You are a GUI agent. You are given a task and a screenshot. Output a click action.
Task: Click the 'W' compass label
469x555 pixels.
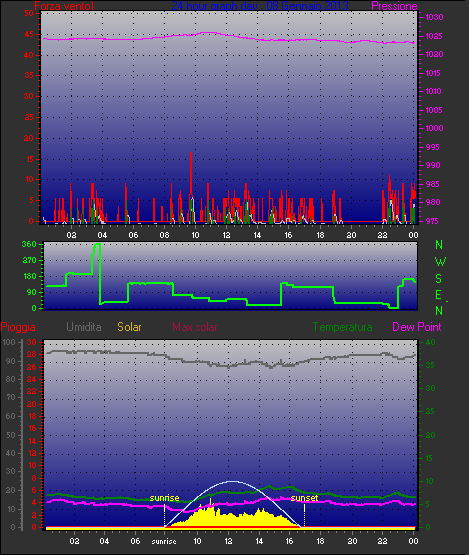tap(440, 262)
